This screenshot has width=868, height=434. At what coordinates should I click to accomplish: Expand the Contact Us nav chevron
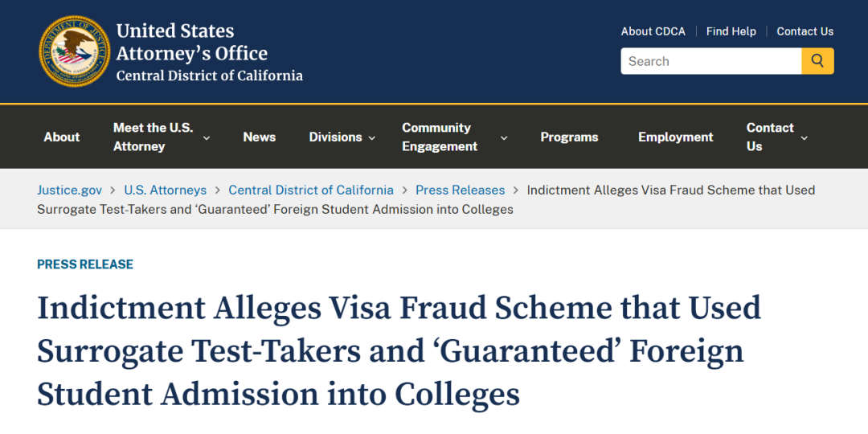[x=805, y=137]
